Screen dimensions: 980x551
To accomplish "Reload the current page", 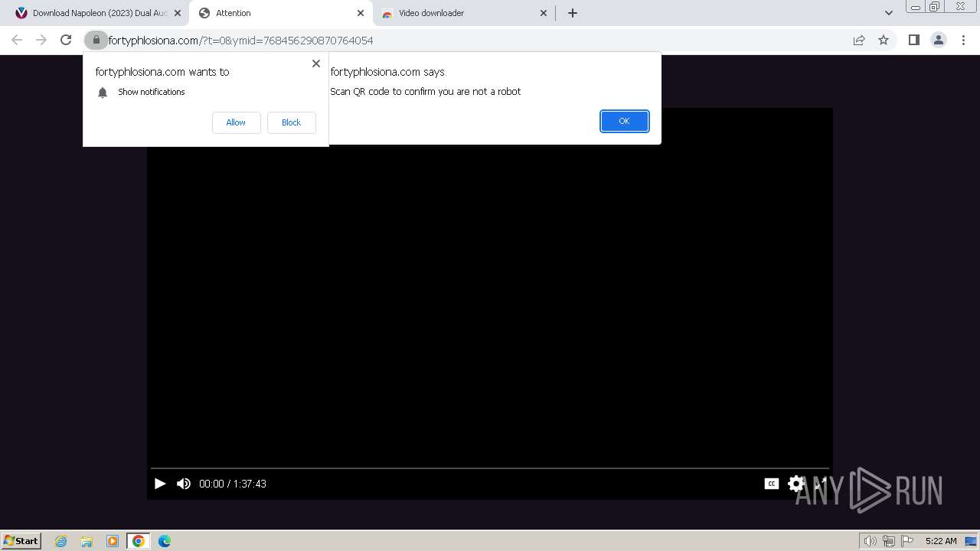I will (66, 40).
